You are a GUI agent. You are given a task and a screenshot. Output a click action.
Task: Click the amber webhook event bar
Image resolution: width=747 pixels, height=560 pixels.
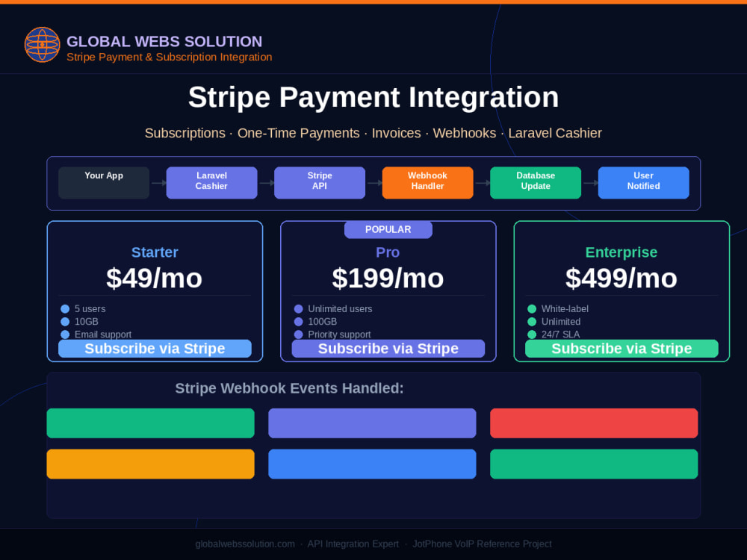[151, 464]
